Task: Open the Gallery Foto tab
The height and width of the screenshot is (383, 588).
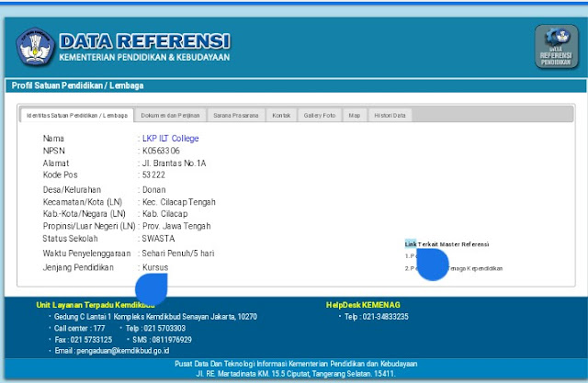Action: pyautogui.click(x=320, y=116)
